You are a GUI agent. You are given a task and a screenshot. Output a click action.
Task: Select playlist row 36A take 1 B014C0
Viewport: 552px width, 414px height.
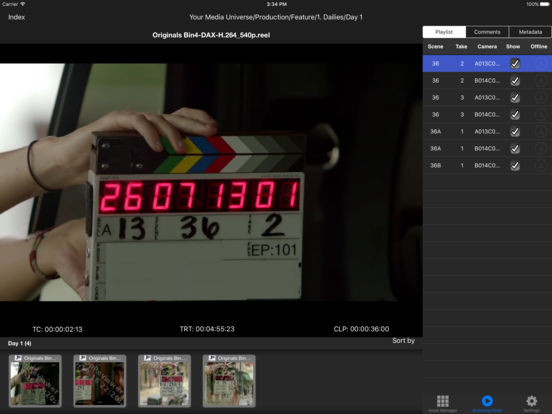(x=487, y=148)
